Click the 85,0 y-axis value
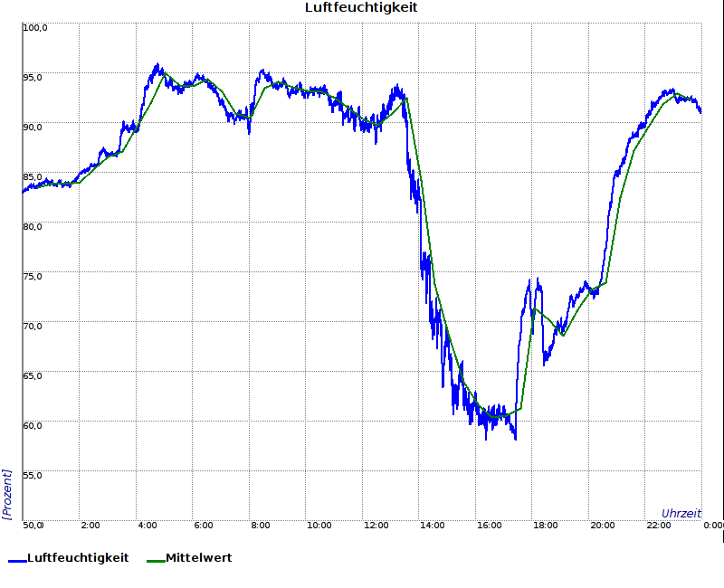The height and width of the screenshot is (588, 724). click(x=33, y=177)
